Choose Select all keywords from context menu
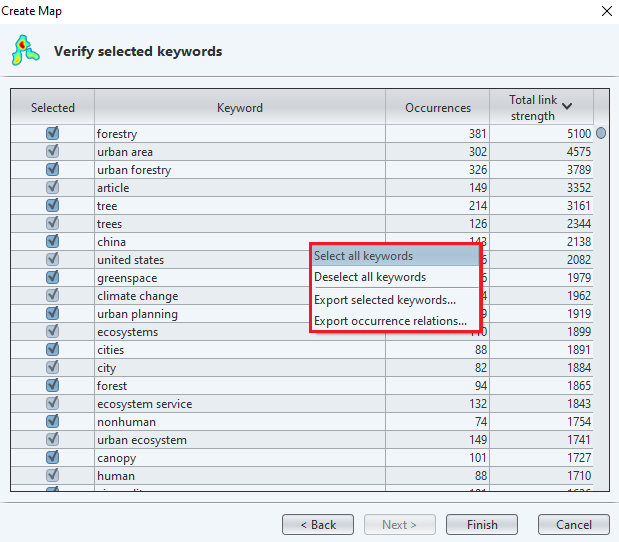The height and width of the screenshot is (542, 619). pyautogui.click(x=363, y=256)
